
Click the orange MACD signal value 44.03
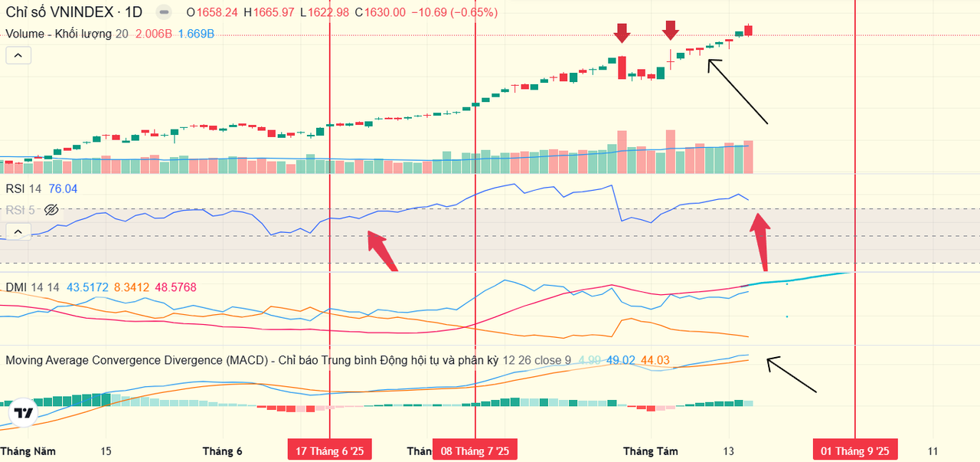655,360
